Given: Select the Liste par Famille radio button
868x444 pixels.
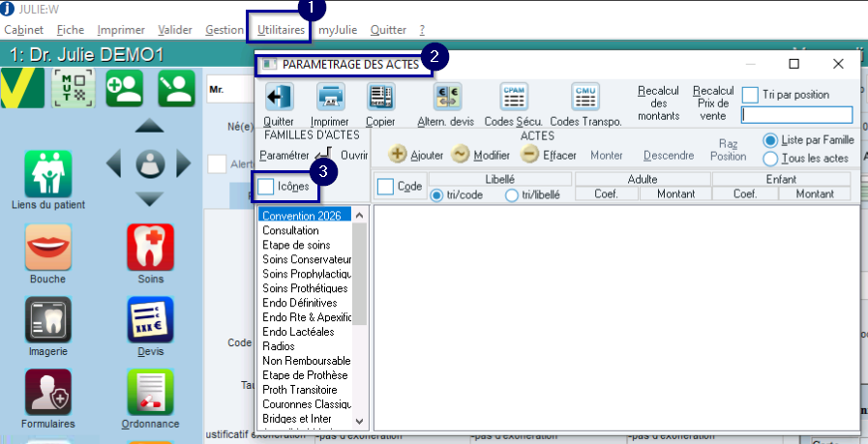Looking at the screenshot, I should (x=770, y=140).
